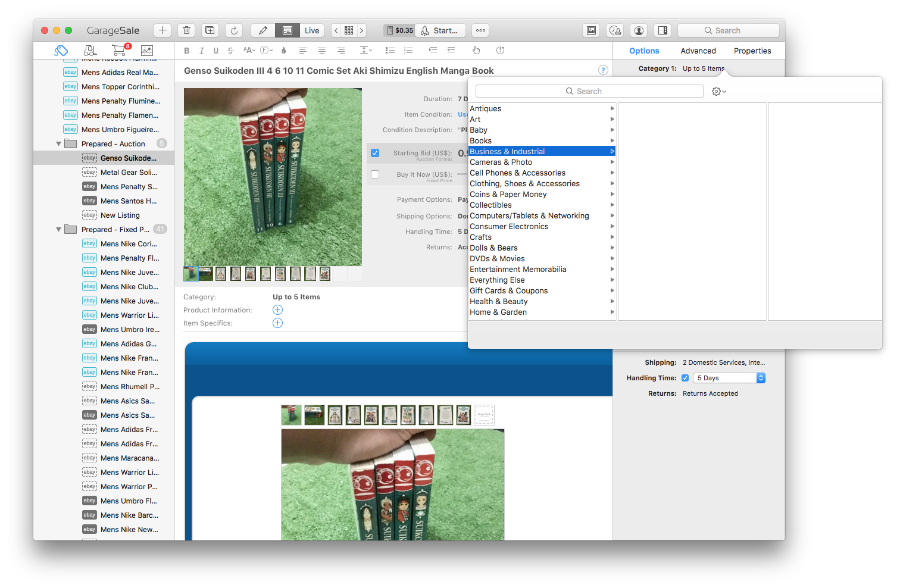Viewport: 900px width, 588px height.
Task: Open the more actions ellipsis button
Action: pos(480,30)
